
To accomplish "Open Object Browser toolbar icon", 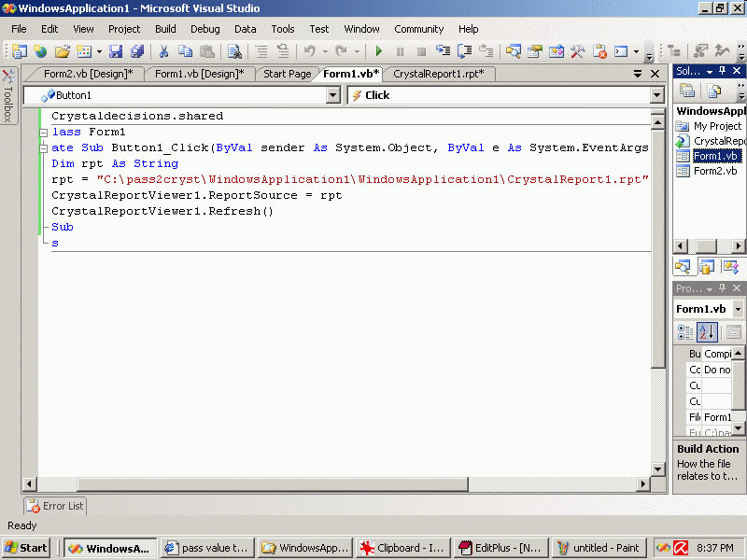I will tap(556, 51).
